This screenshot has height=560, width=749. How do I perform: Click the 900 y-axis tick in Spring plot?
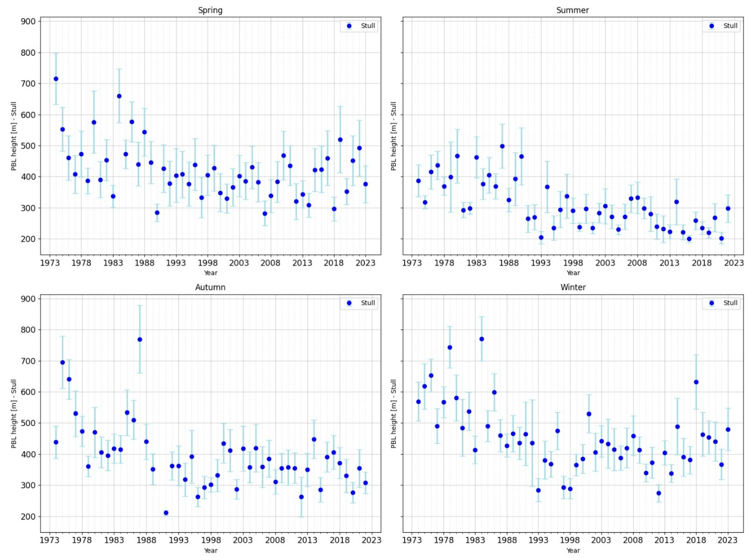pyautogui.click(x=28, y=21)
